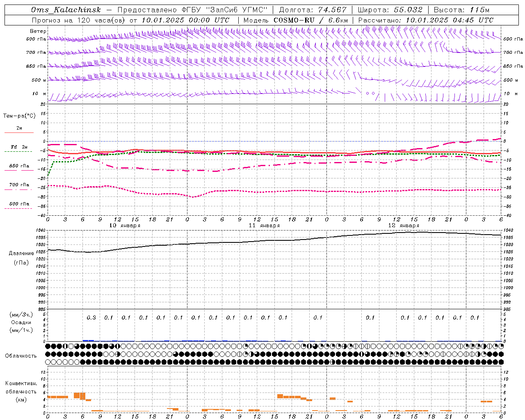
Task: Click the 'Долгота: 74.567' longitude value
Action: (x=313, y=10)
